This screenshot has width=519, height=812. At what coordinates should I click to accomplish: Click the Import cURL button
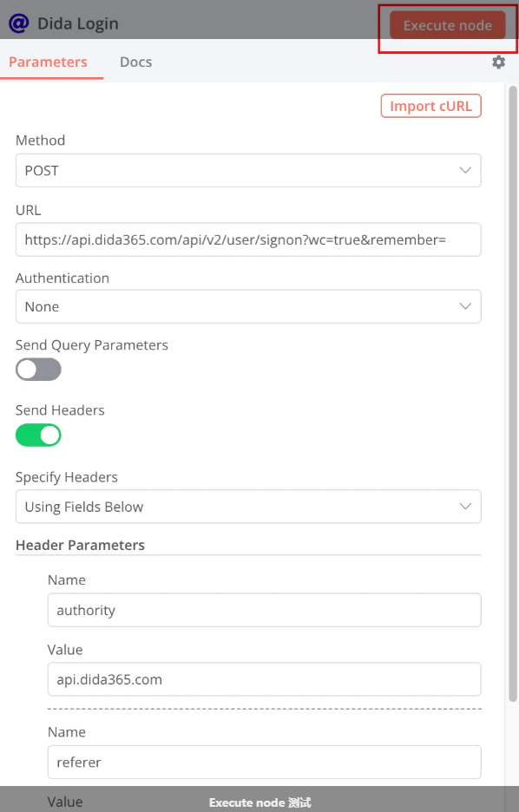431,106
